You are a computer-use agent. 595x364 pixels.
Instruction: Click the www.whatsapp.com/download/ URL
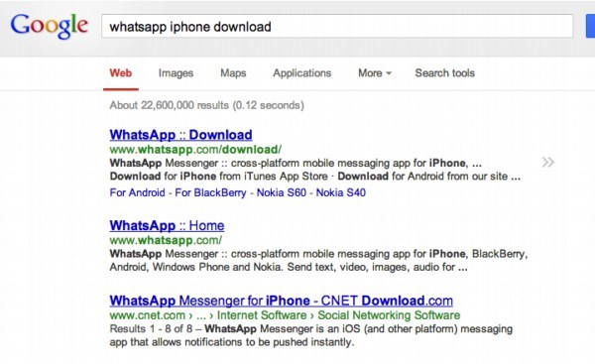click(x=195, y=150)
